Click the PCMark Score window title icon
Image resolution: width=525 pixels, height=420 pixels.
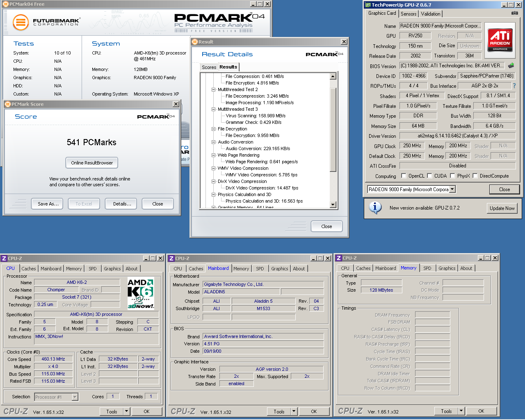pyautogui.click(x=8, y=104)
